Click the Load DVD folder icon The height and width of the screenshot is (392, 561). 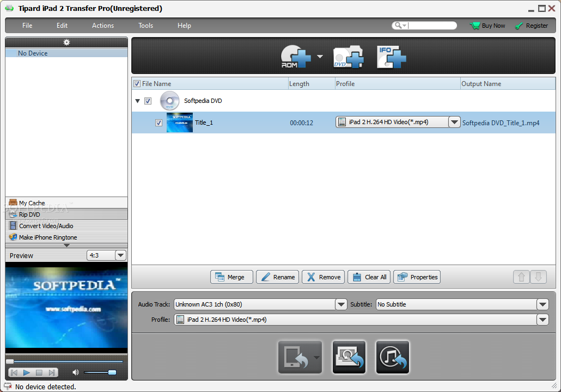(x=348, y=57)
